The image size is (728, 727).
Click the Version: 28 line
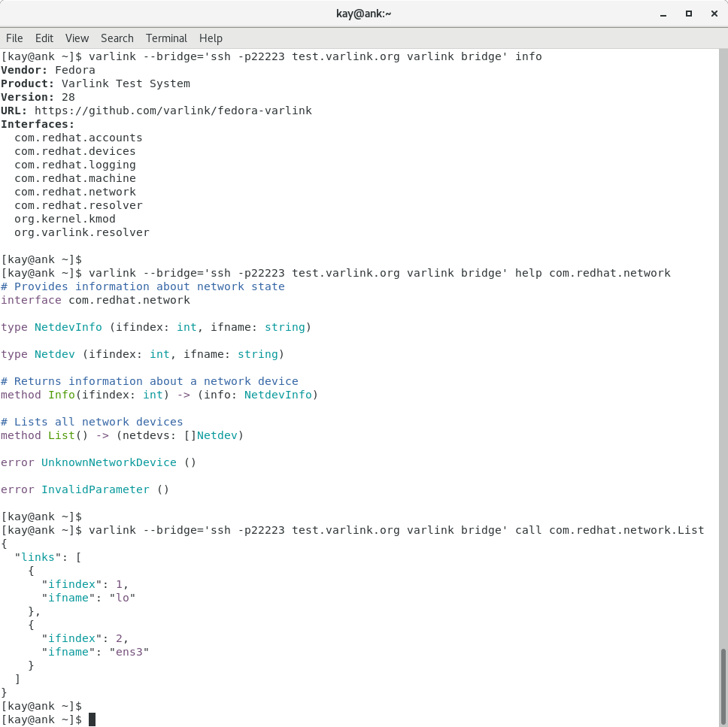[38, 97]
